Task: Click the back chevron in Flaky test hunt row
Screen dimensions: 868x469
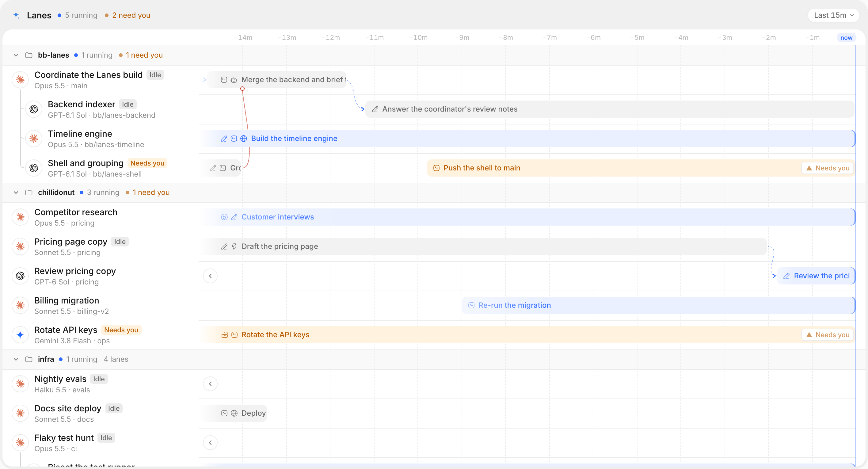Action: tap(210, 443)
